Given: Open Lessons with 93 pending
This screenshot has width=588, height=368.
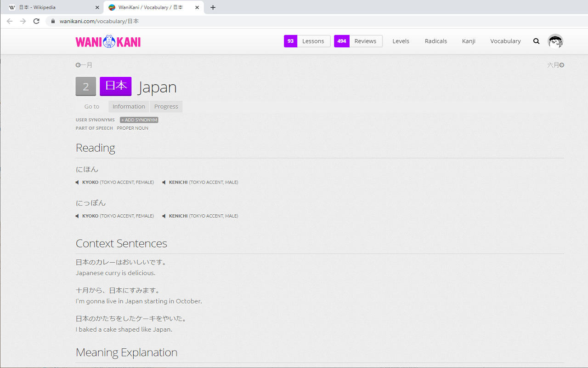Looking at the screenshot, I should [307, 41].
